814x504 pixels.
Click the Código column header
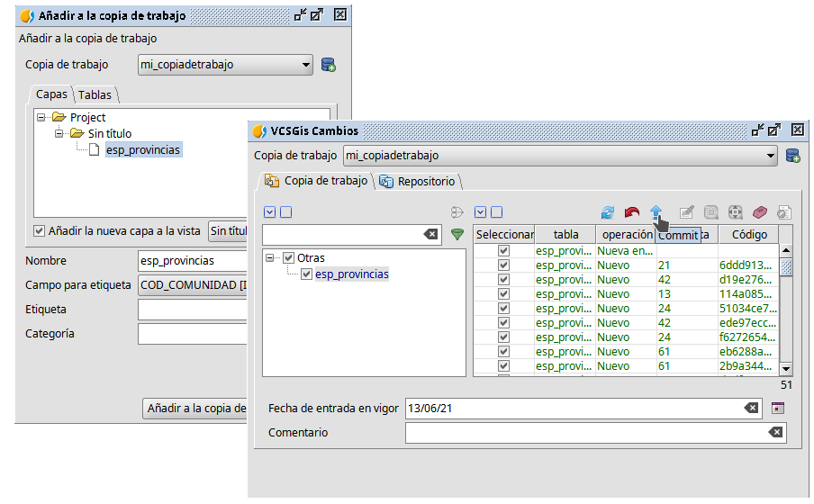tap(748, 234)
